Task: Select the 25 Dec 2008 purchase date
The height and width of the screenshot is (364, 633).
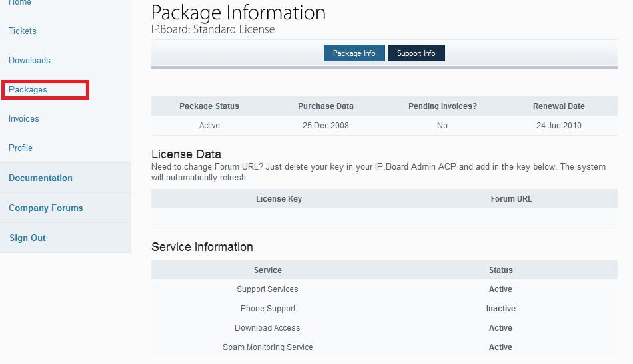Action: point(326,126)
